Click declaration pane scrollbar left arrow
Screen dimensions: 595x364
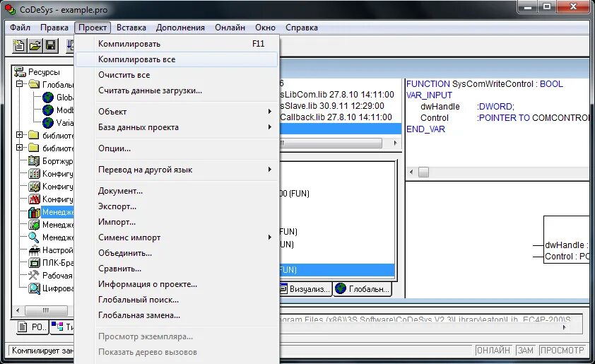(411, 172)
